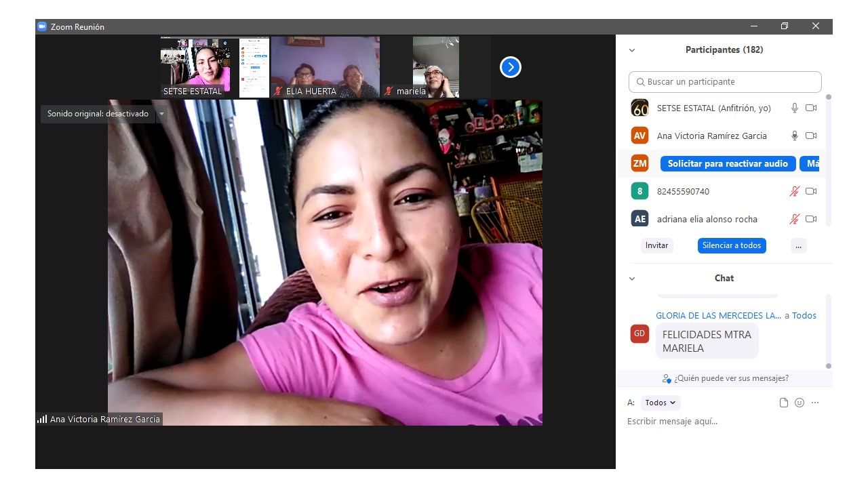Click ¿Quién puede ver sus mensajes? link
The image size is (868, 488).
pos(731,378)
